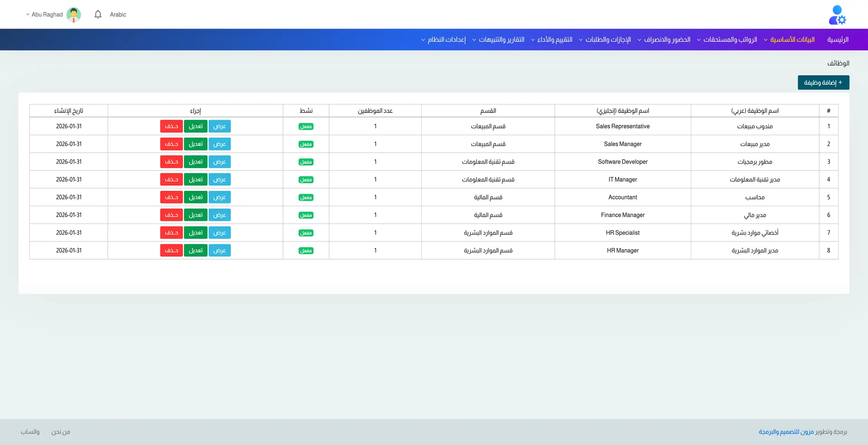
Task: Expand the Abu Raghad user dropdown
Action: pyautogui.click(x=44, y=14)
